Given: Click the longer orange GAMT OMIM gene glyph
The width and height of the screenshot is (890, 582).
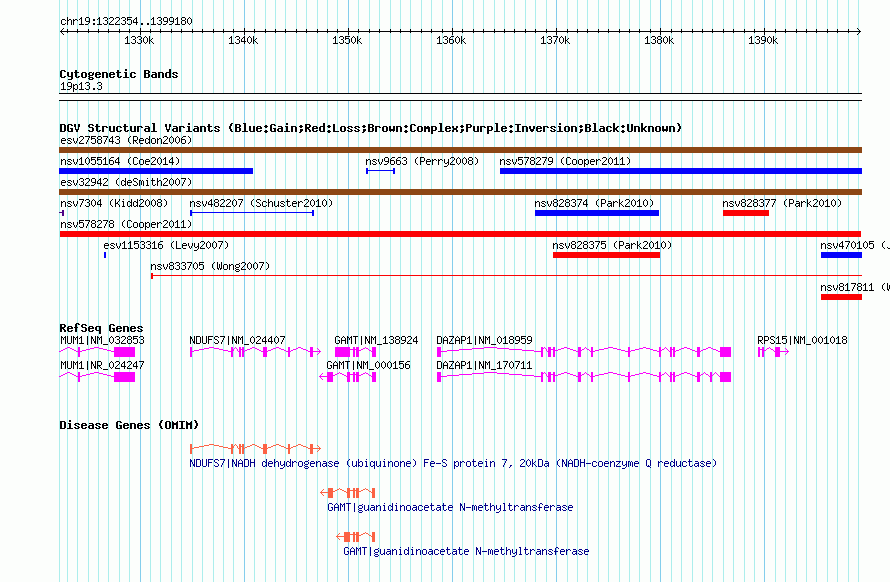Looking at the screenshot, I should pyautogui.click(x=348, y=493).
